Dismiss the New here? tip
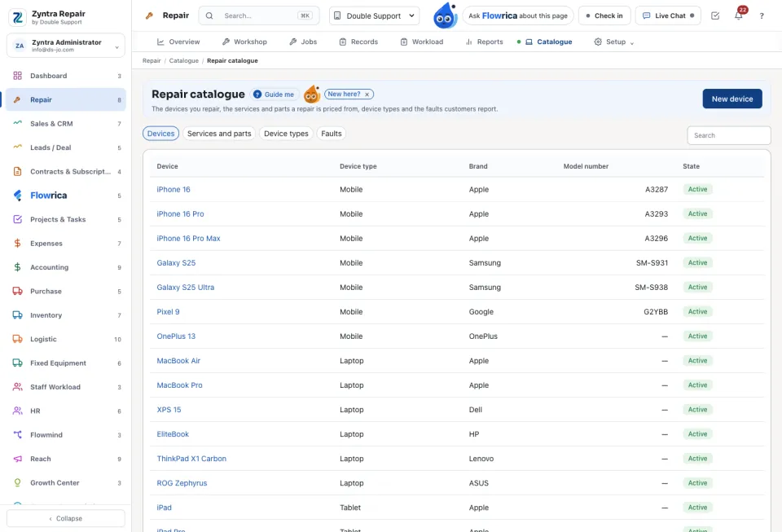The height and width of the screenshot is (532, 782). [x=367, y=95]
